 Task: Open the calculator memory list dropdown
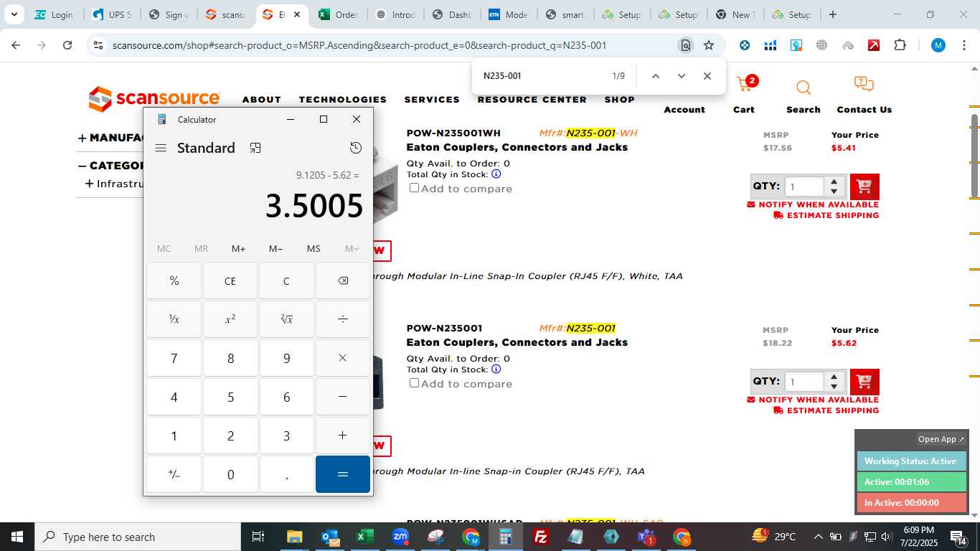pyautogui.click(x=352, y=249)
